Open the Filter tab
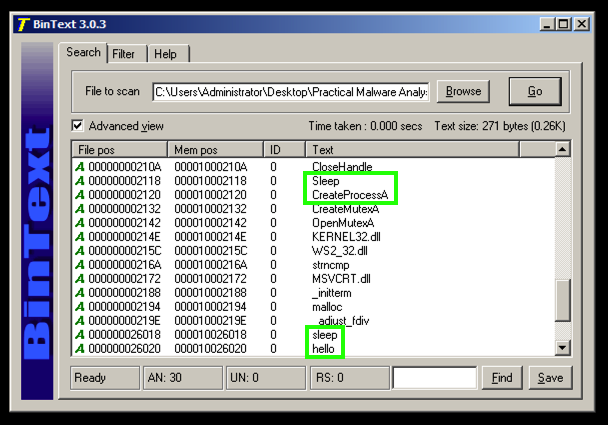 pyautogui.click(x=123, y=54)
